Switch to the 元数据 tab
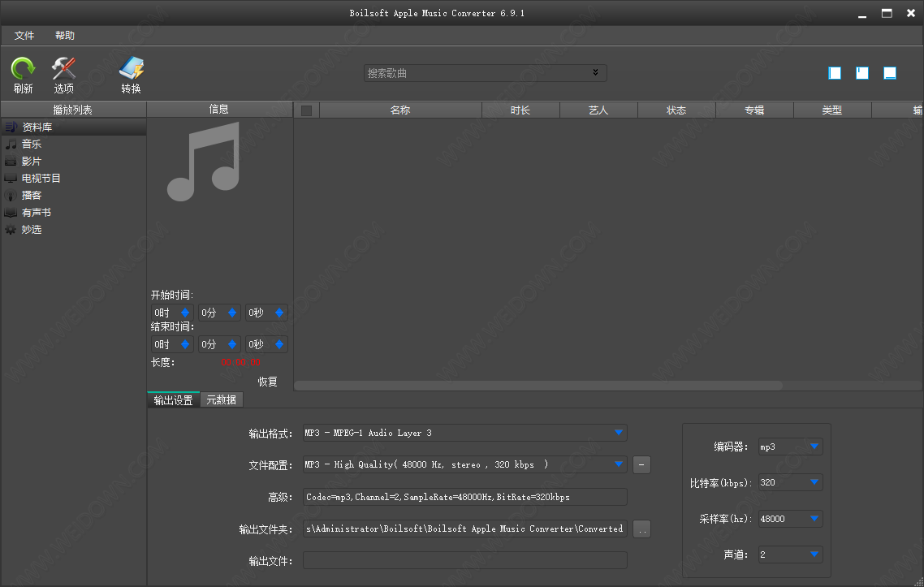Image resolution: width=924 pixels, height=587 pixels. click(222, 400)
